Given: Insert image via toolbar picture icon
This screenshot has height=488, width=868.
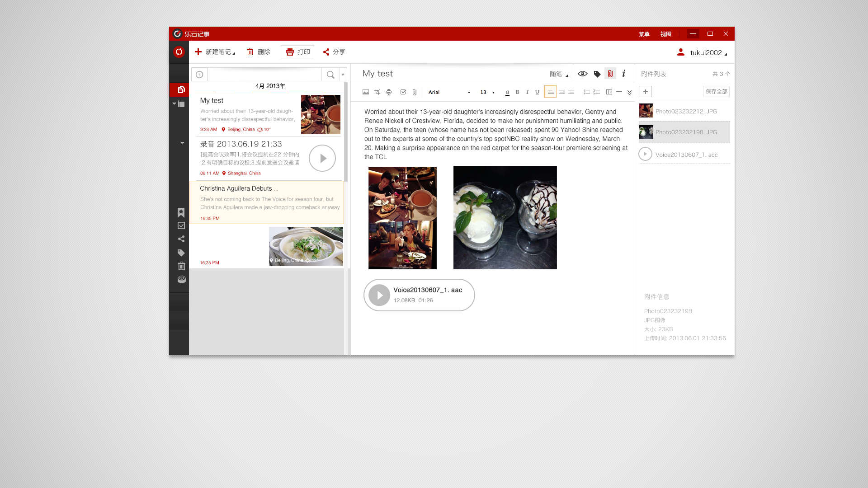Looking at the screenshot, I should [x=365, y=92].
